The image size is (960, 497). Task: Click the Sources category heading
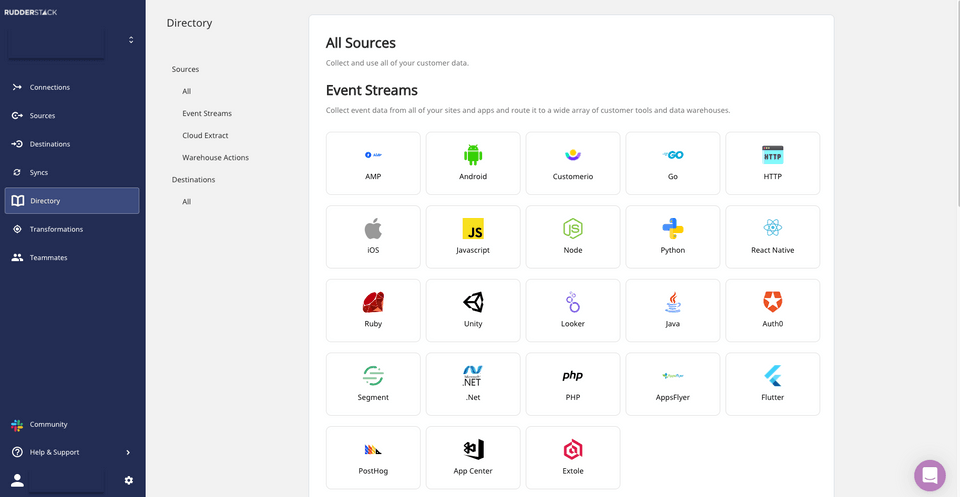tap(186, 69)
